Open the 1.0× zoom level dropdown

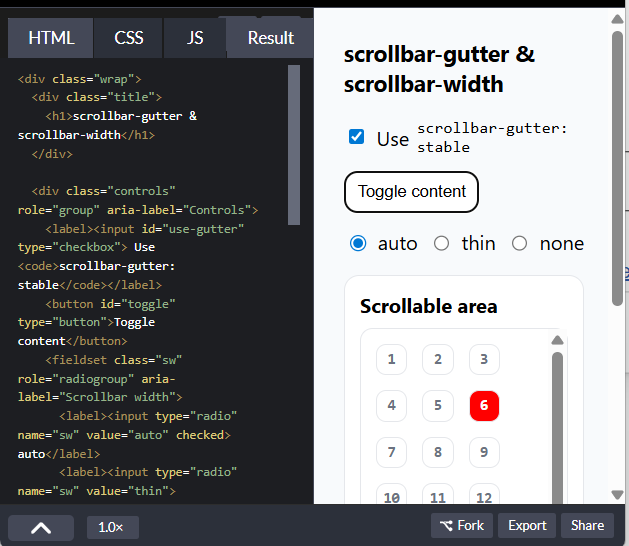coord(112,527)
